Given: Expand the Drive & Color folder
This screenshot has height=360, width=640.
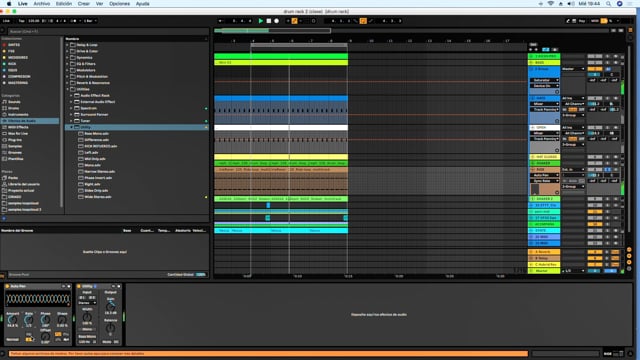Looking at the screenshot, I should pyautogui.click(x=68, y=51).
